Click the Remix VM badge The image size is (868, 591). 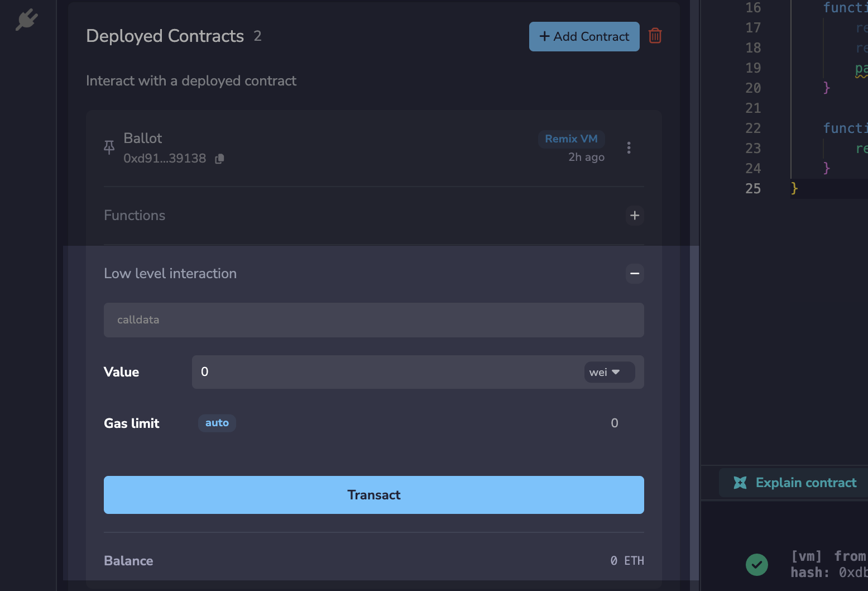pos(571,139)
